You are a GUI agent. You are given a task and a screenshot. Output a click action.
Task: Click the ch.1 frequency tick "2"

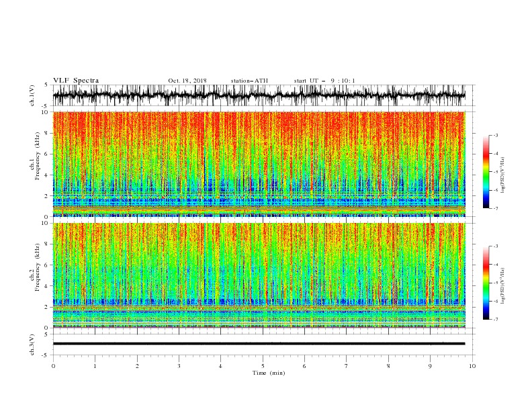click(46, 196)
